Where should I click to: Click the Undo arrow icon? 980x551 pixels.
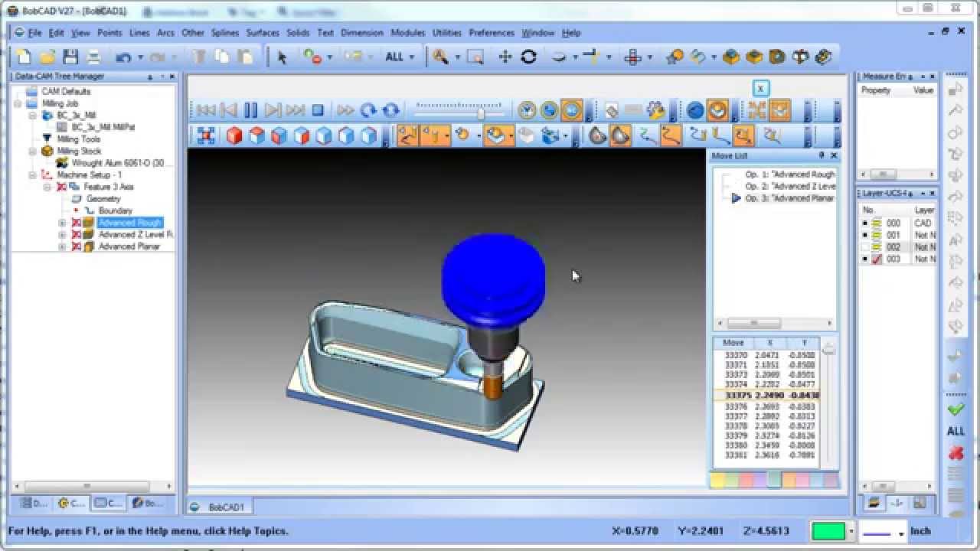(x=123, y=57)
